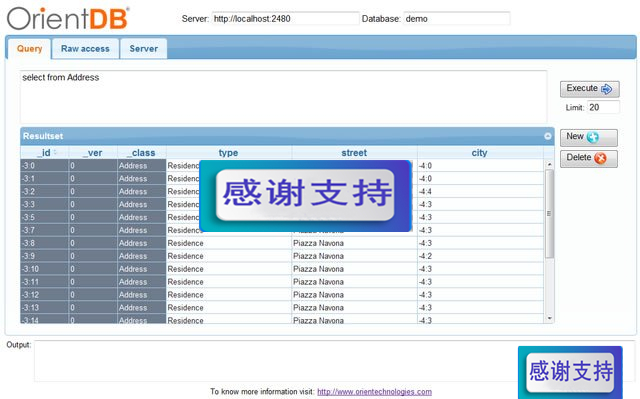This screenshot has height=399, width=640.
Task: Click Piazza Navona in row -3:8
Action: (x=318, y=243)
